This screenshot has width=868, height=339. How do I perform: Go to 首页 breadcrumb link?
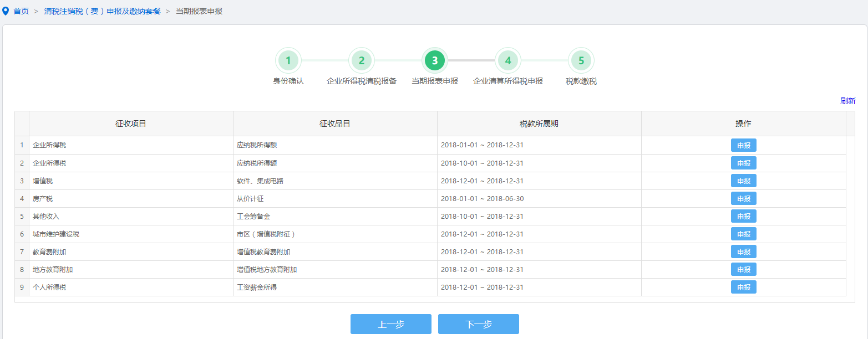21,11
